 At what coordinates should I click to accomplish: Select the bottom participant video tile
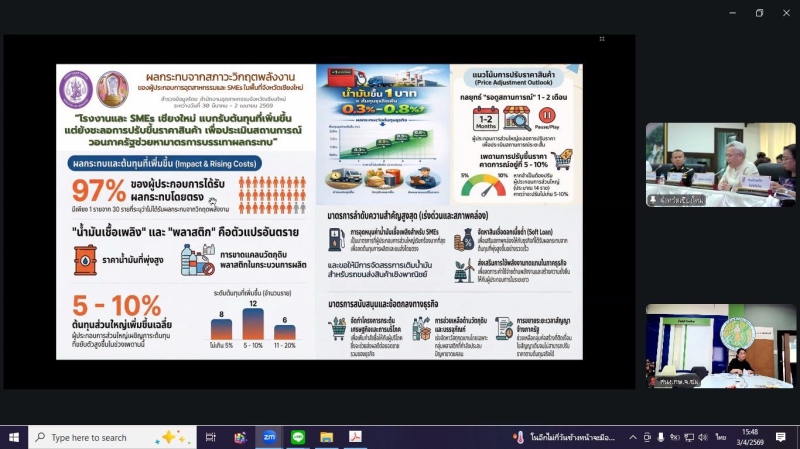[x=719, y=345]
